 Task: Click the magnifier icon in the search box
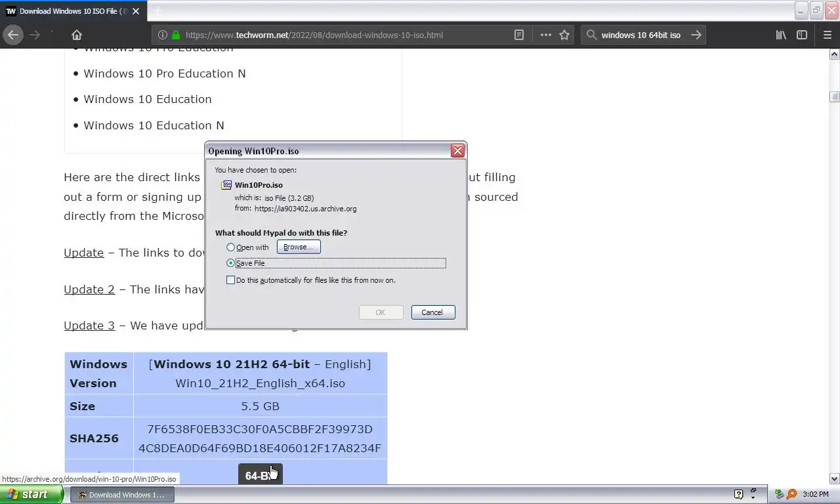click(592, 35)
